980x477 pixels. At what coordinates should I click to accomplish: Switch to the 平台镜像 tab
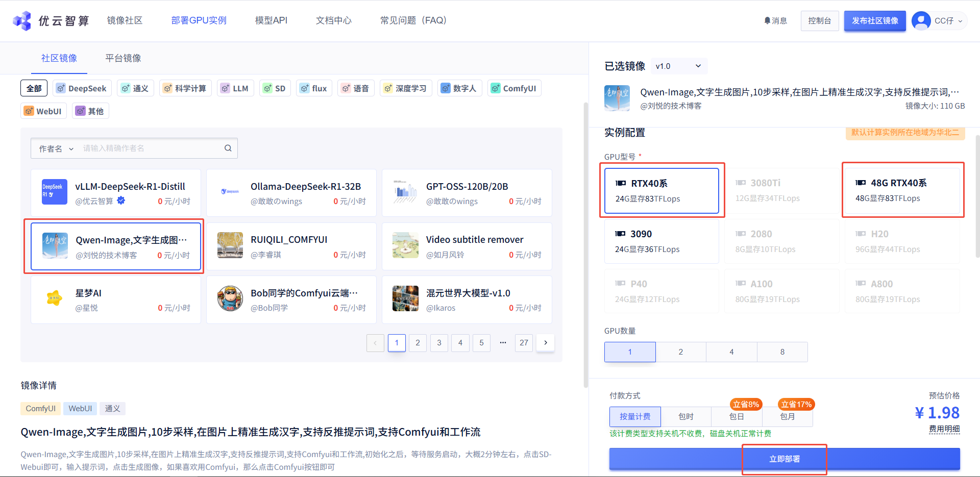pos(123,58)
